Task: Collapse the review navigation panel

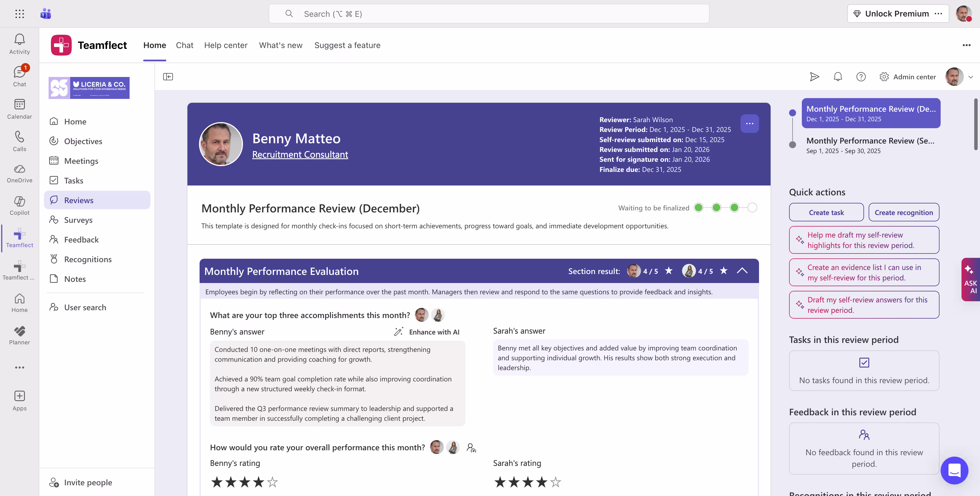Action: tap(168, 76)
